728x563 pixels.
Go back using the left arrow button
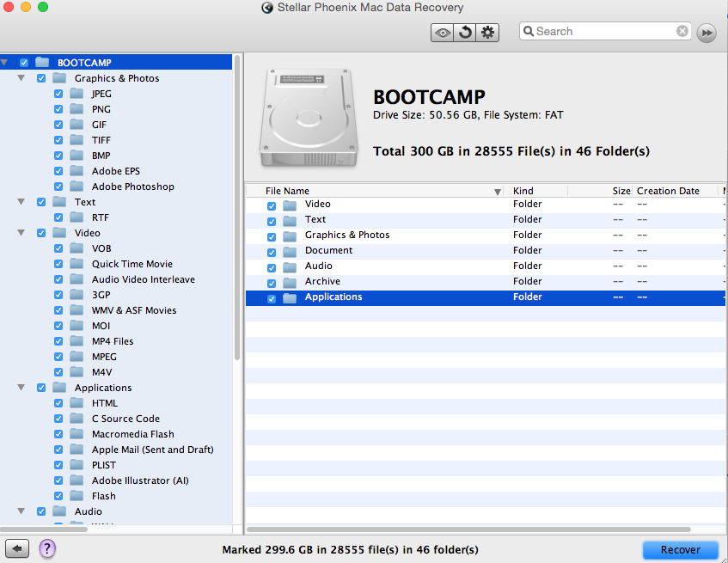click(x=17, y=549)
